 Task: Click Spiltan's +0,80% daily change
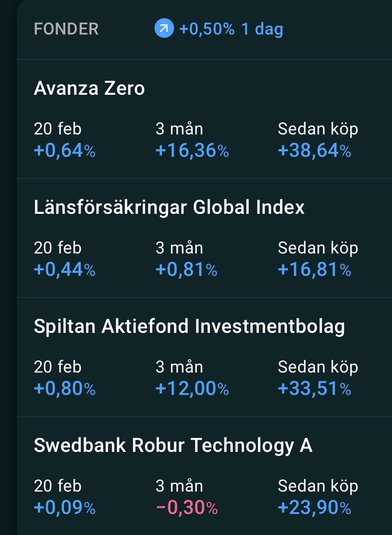tap(64, 389)
